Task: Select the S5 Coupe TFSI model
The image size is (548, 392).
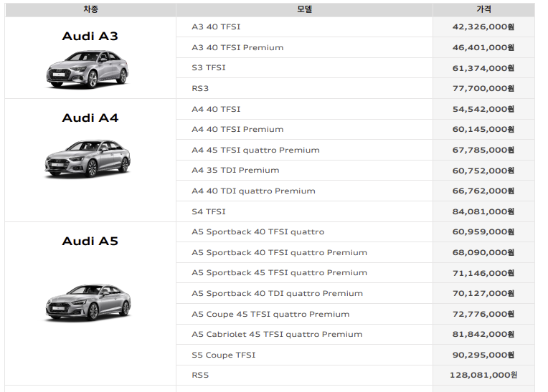Action: (x=224, y=355)
